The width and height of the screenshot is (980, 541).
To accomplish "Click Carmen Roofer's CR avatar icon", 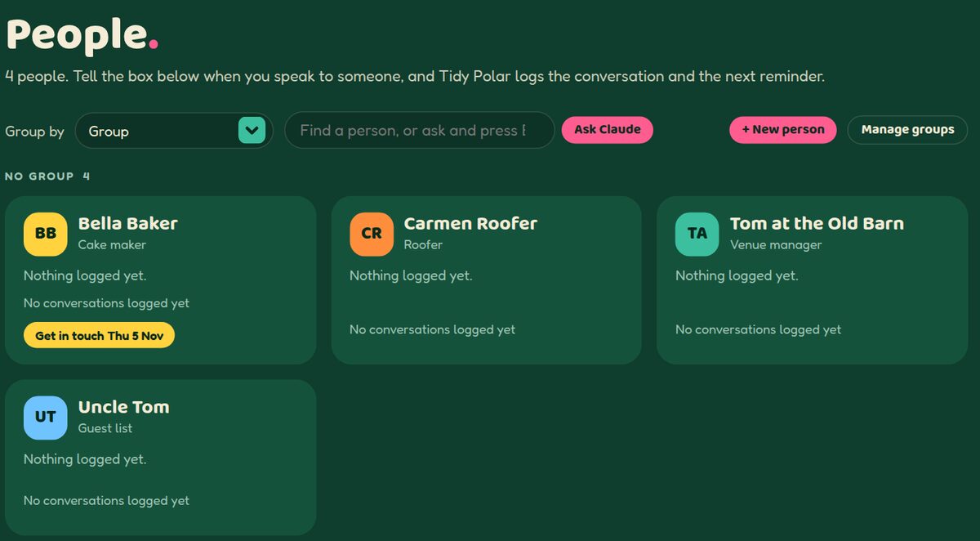I will (x=371, y=234).
